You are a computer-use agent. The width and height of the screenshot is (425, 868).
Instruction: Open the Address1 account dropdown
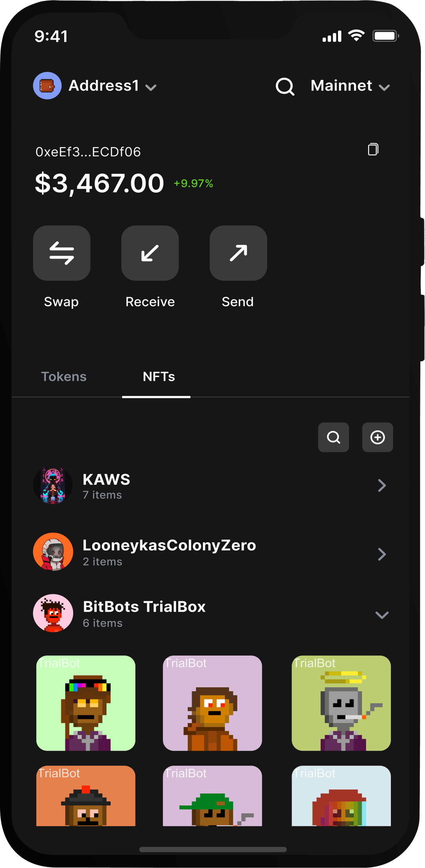point(112,86)
